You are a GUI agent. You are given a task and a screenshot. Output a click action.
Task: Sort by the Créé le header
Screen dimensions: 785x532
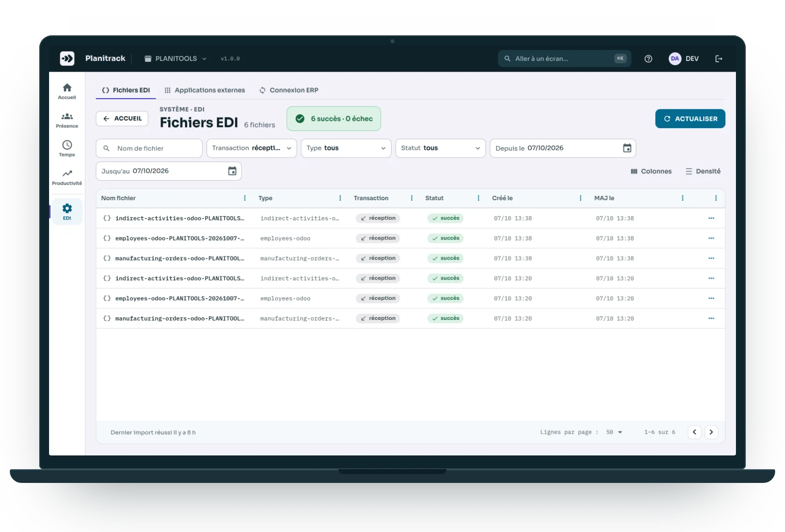(x=502, y=198)
